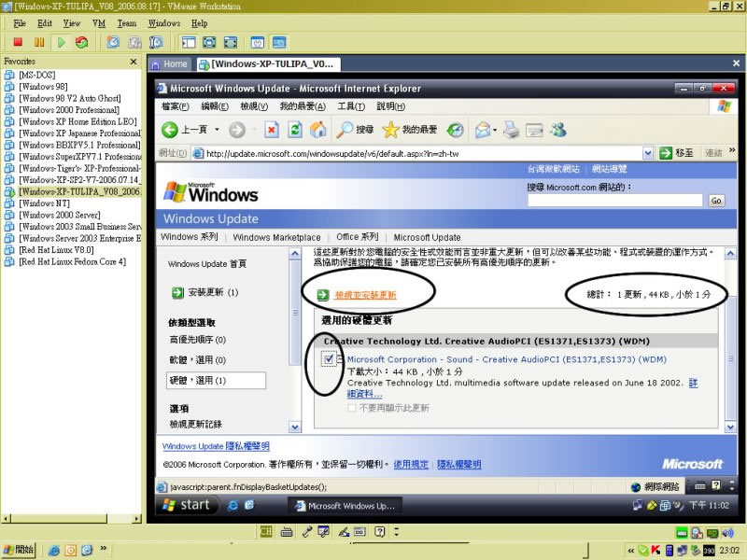
Task: Close the Favorites sidebar panel
Action: [x=134, y=62]
